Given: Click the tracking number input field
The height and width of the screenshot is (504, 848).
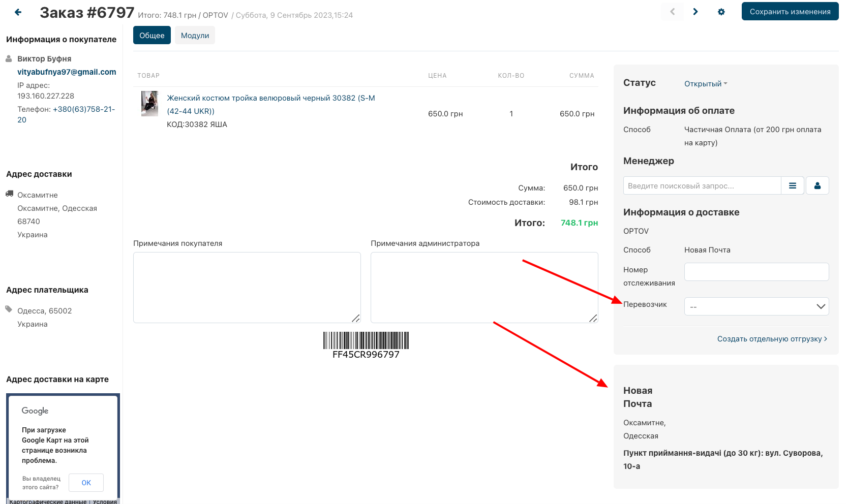Looking at the screenshot, I should coord(756,272).
